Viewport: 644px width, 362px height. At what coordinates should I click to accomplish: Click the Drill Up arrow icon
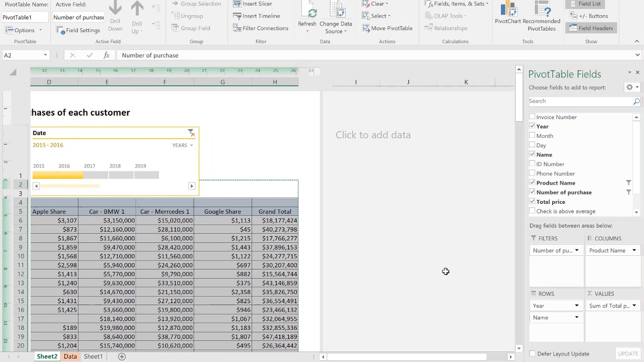(x=137, y=8)
